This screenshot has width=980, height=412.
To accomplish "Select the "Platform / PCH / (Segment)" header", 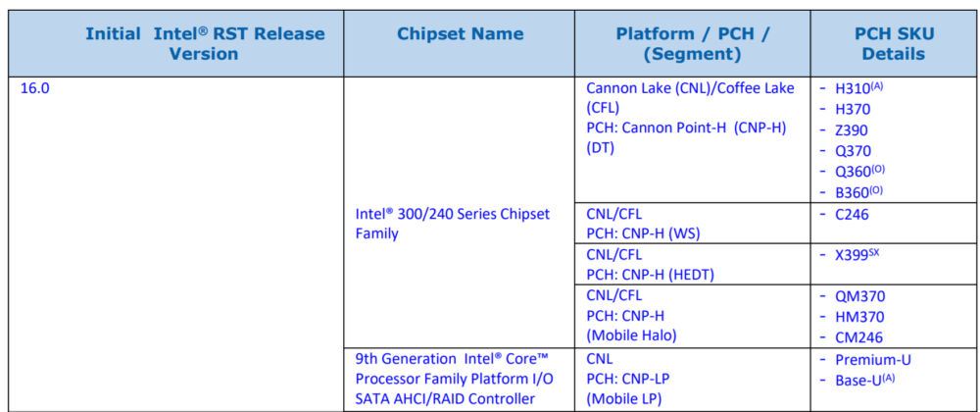I will click(x=692, y=44).
